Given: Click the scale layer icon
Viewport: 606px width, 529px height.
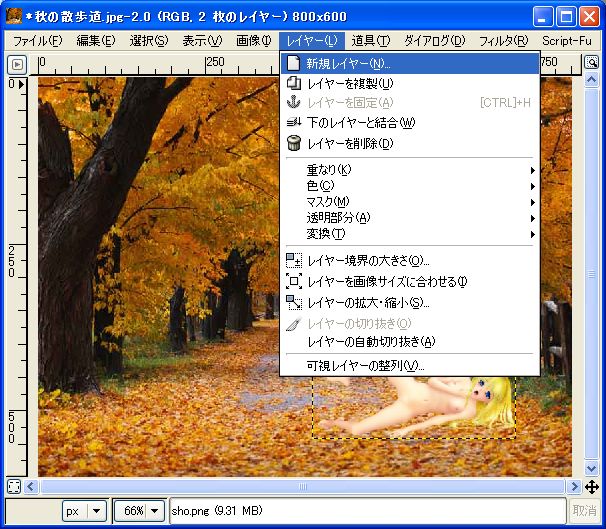Looking at the screenshot, I should click(294, 302).
